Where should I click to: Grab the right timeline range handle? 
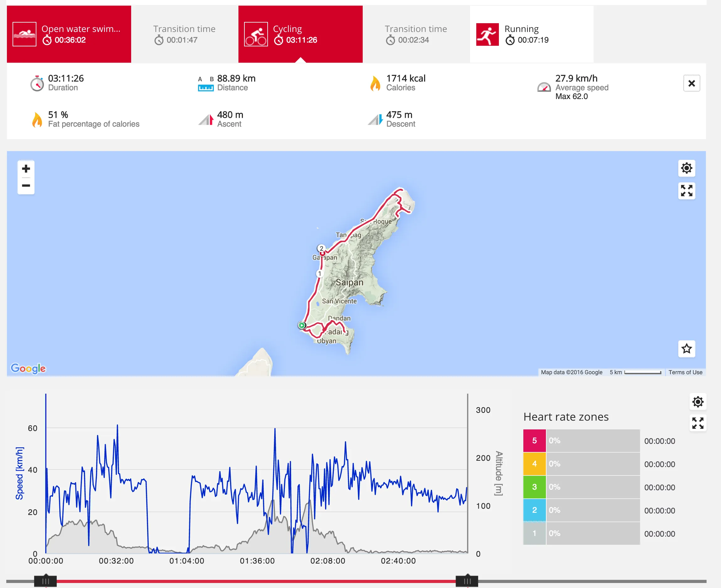467,581
